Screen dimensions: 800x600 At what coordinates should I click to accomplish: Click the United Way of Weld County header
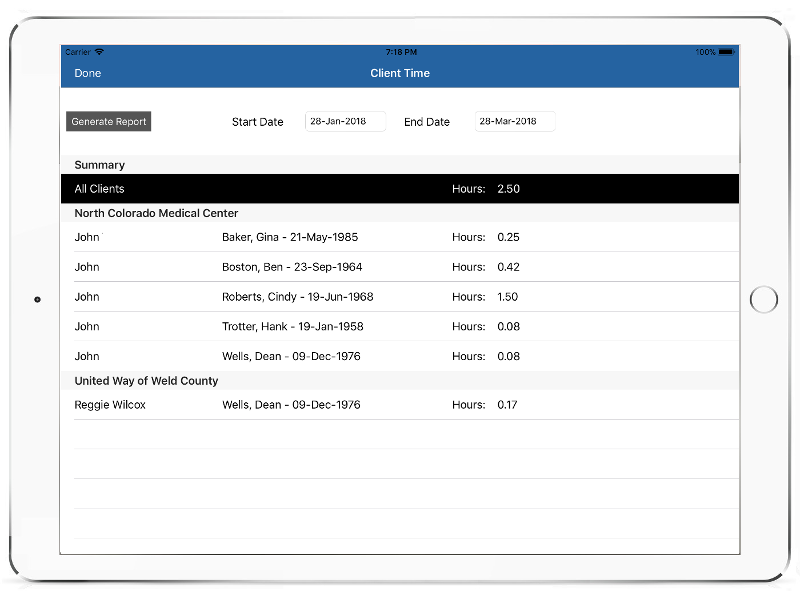click(x=146, y=381)
